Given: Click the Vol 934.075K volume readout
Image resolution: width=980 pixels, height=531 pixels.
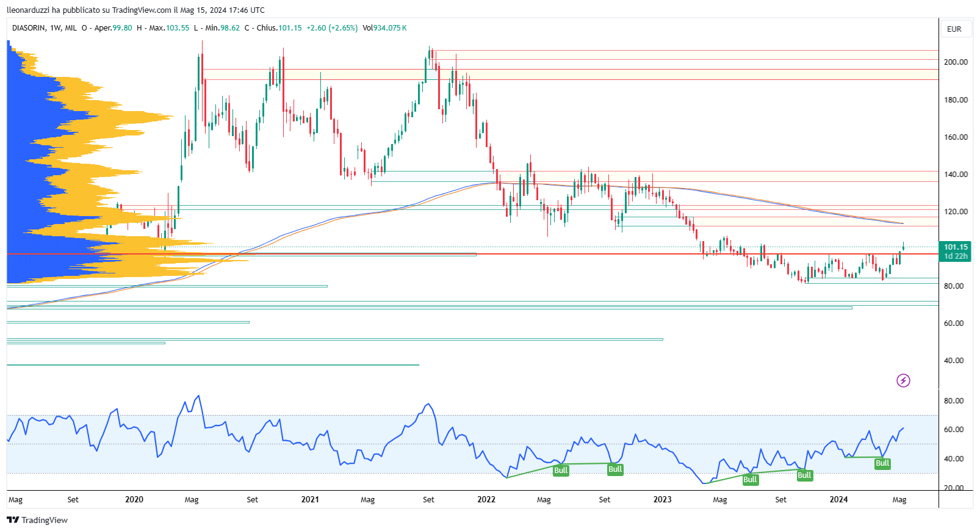Looking at the screenshot, I should [384, 28].
